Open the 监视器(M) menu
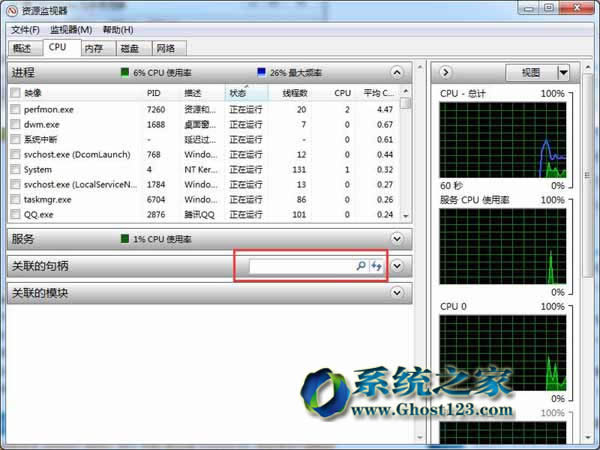The height and width of the screenshot is (450, 600). tap(71, 30)
